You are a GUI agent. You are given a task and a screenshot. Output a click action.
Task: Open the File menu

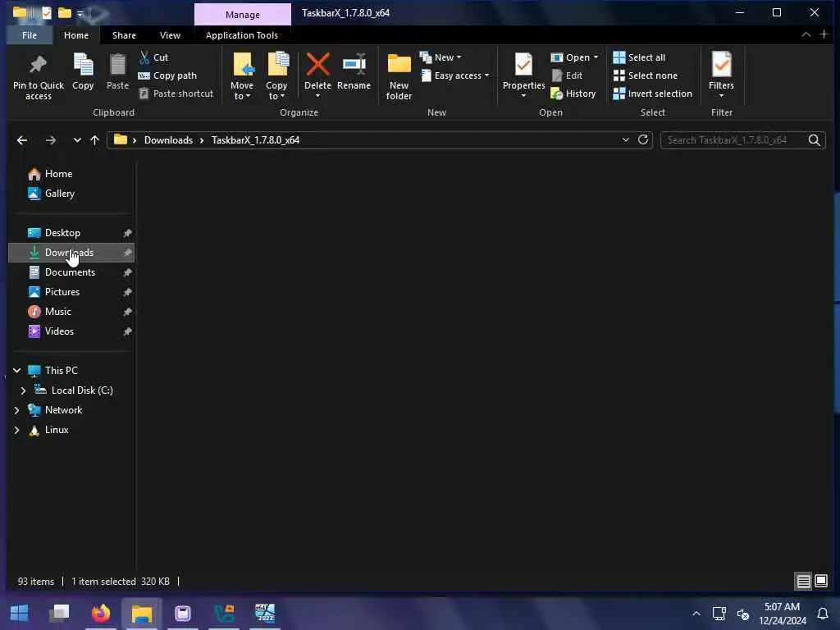click(30, 35)
